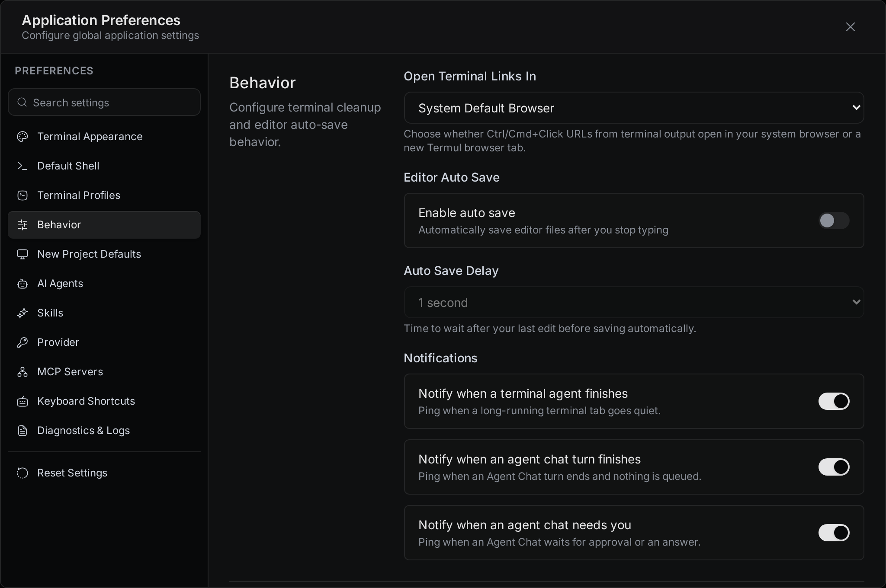The height and width of the screenshot is (588, 886).
Task: Close the Application Preferences dialog
Action: (x=851, y=27)
